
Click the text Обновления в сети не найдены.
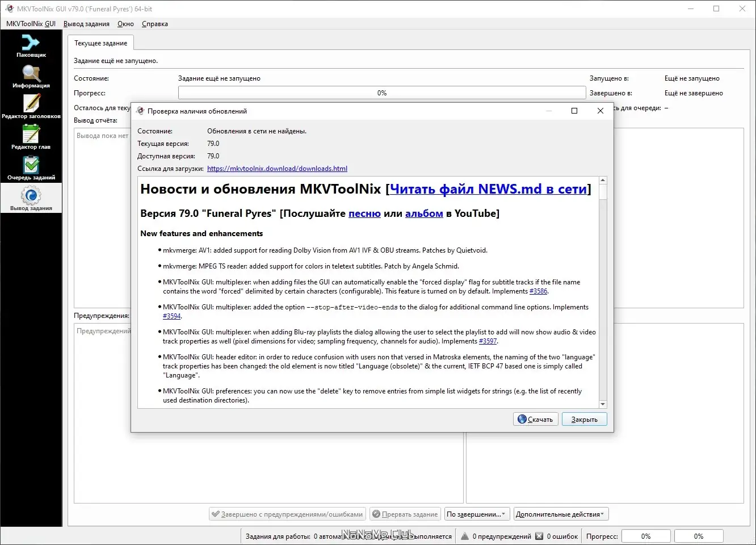click(x=257, y=131)
